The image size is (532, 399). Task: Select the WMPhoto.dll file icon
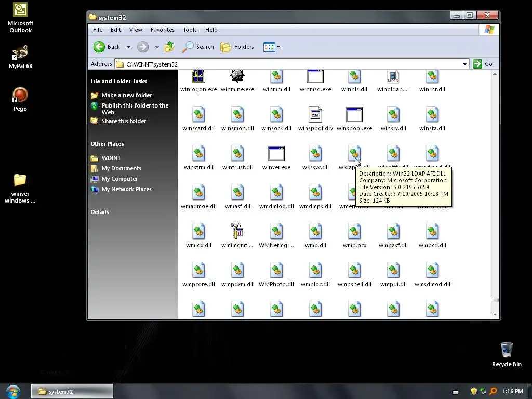click(x=276, y=270)
